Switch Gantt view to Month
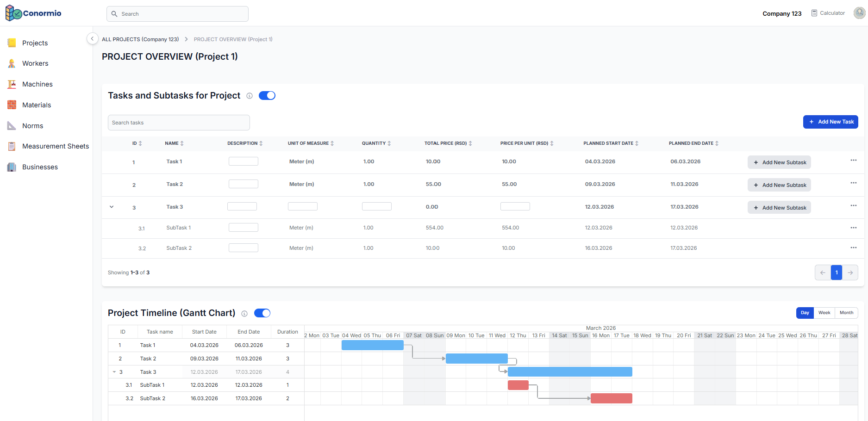868x421 pixels. pyautogui.click(x=846, y=313)
